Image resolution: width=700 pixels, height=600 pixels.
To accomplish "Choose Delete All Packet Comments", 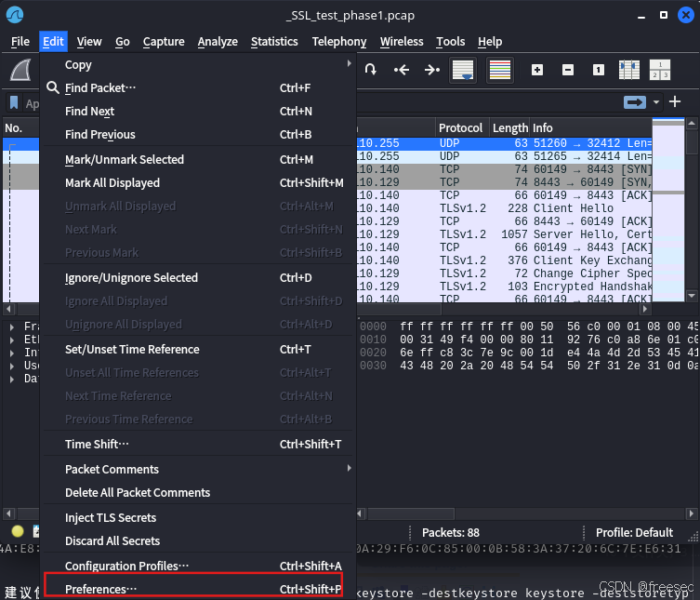I will pyautogui.click(x=198, y=492).
